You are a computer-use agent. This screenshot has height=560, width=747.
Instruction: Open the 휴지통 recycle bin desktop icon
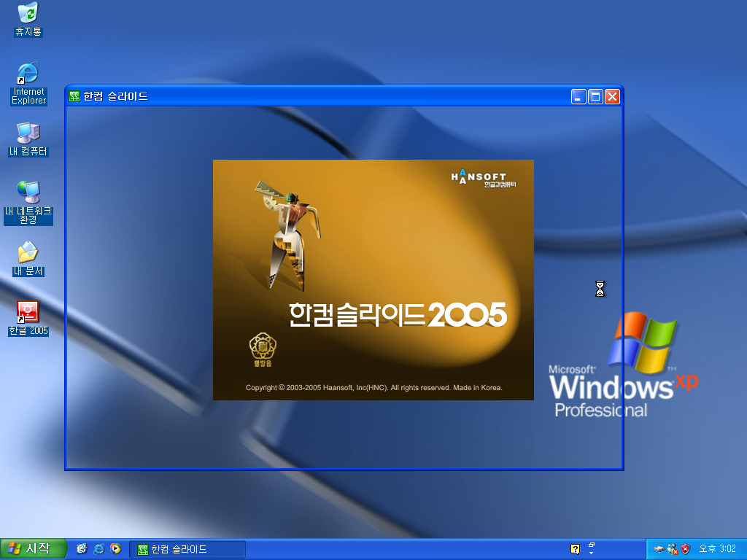click(28, 20)
